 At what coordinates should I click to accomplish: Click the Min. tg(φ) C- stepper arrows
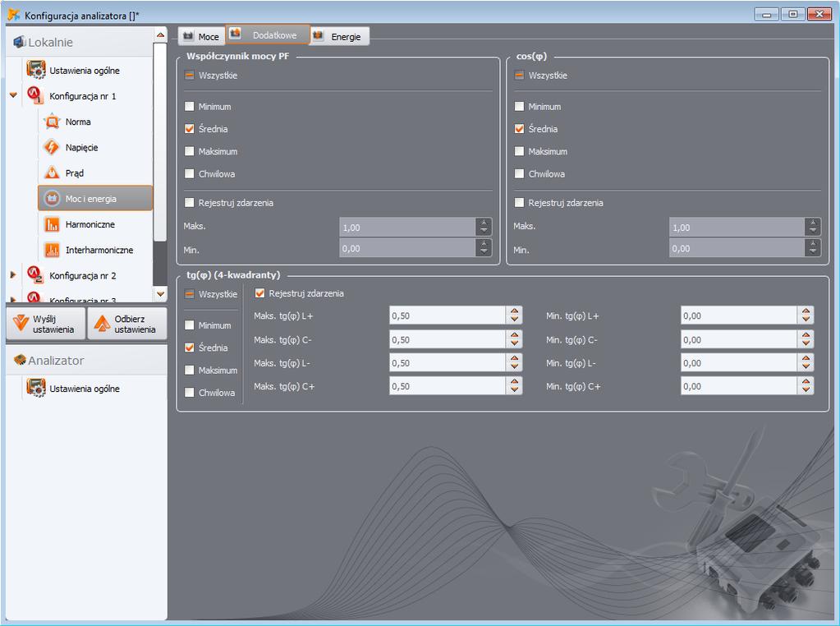[806, 338]
